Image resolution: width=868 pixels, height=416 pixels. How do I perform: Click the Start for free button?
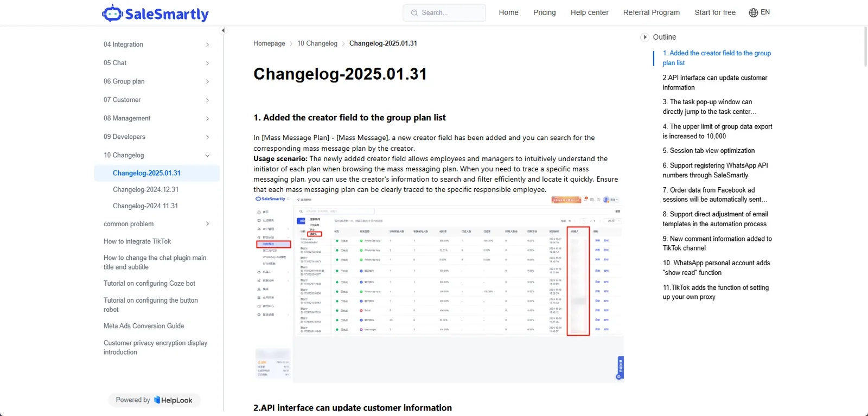point(715,12)
